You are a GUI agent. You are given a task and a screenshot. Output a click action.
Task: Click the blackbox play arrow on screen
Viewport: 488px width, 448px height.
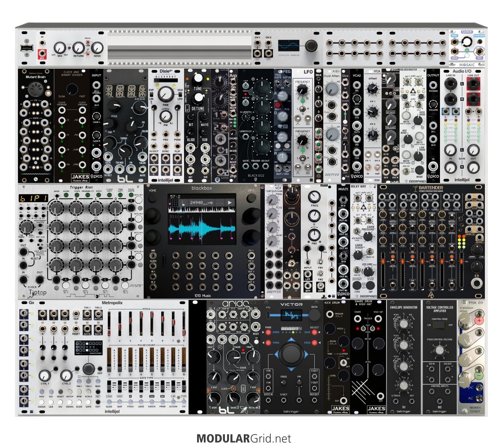coord(230,203)
